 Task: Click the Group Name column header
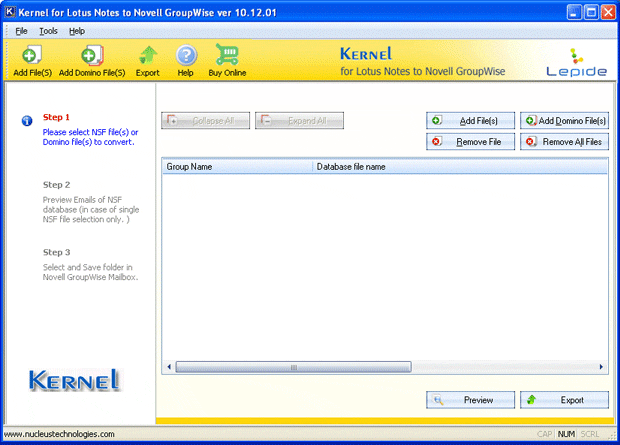[x=236, y=167]
